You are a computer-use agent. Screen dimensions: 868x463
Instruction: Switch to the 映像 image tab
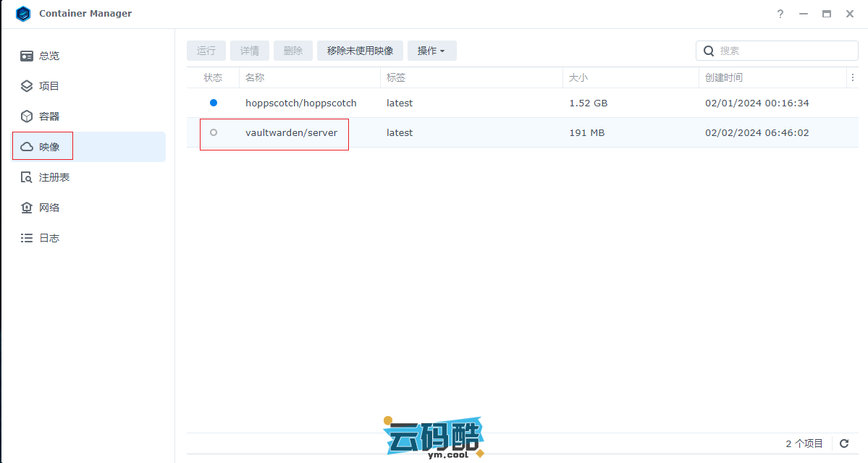point(49,147)
